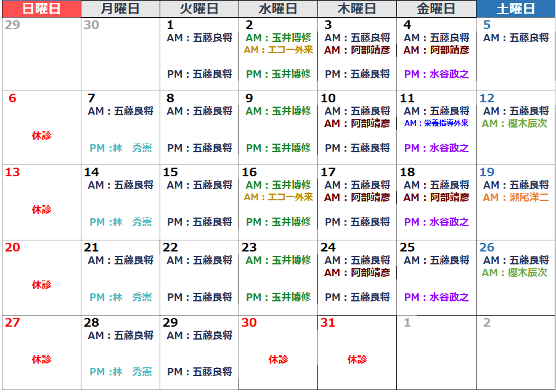Click PM 玉井博修 on the 23rd

tap(279, 297)
